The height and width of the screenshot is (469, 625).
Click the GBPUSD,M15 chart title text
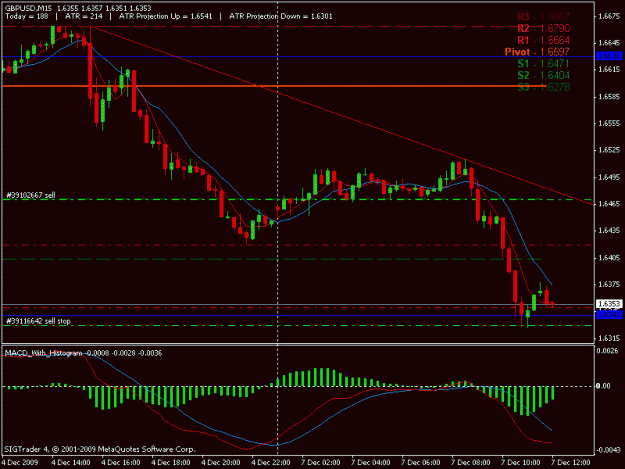pos(28,8)
